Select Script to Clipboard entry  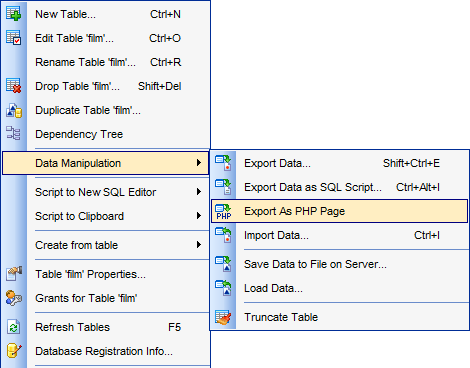(106, 216)
